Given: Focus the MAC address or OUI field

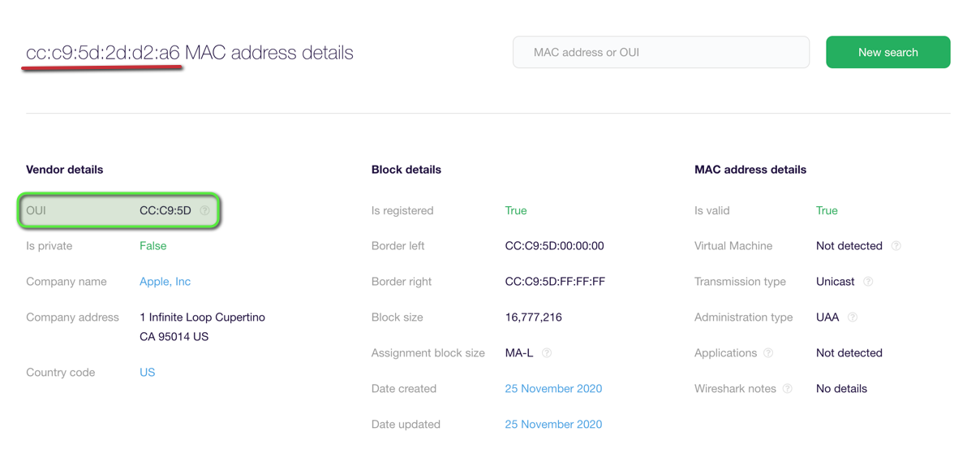Looking at the screenshot, I should (x=660, y=52).
